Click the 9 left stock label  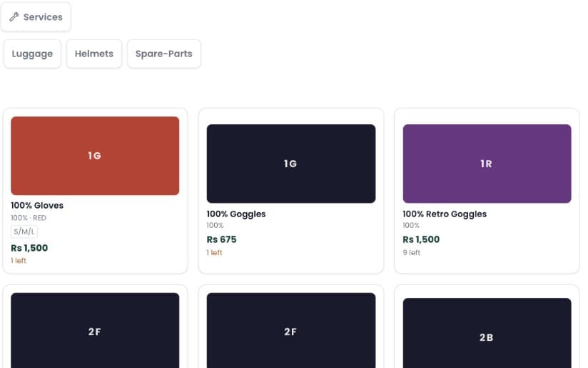pos(411,253)
